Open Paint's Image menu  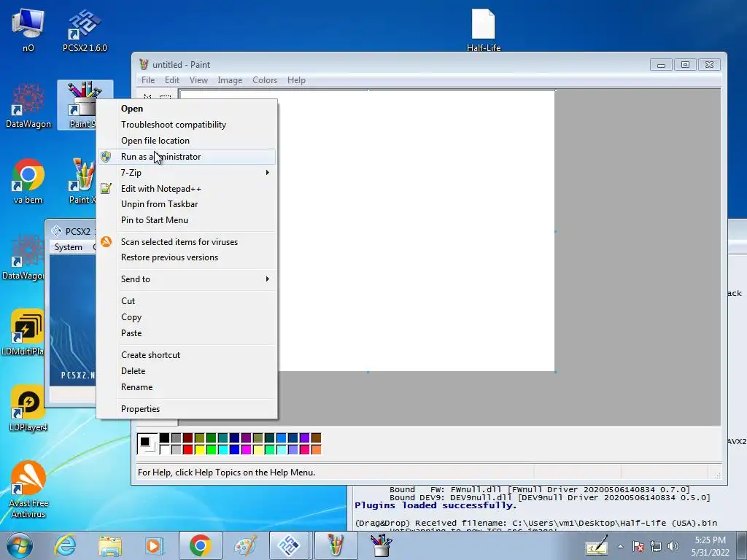click(x=230, y=80)
